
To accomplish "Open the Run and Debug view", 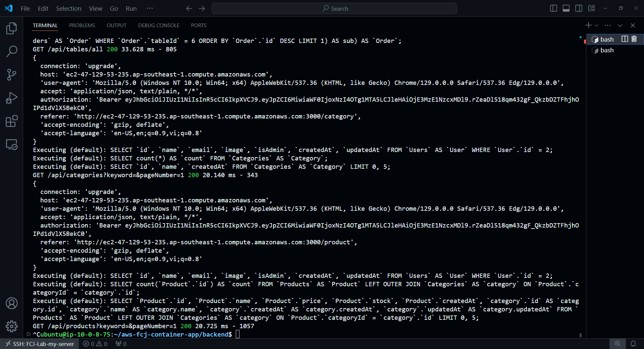I will pos(11,98).
